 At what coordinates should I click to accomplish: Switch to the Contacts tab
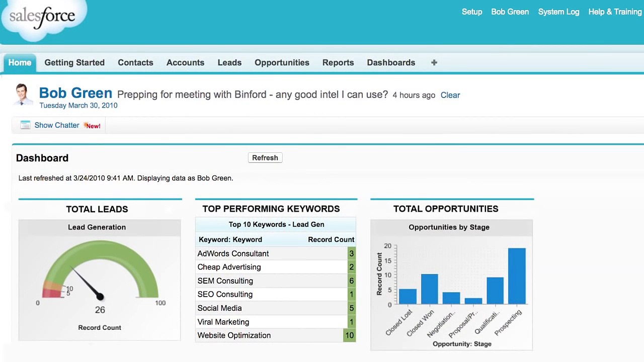tap(135, 62)
